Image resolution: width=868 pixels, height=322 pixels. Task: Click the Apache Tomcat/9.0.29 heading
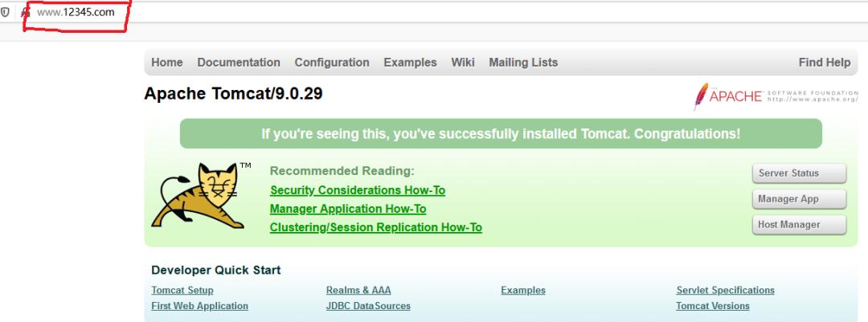[233, 94]
